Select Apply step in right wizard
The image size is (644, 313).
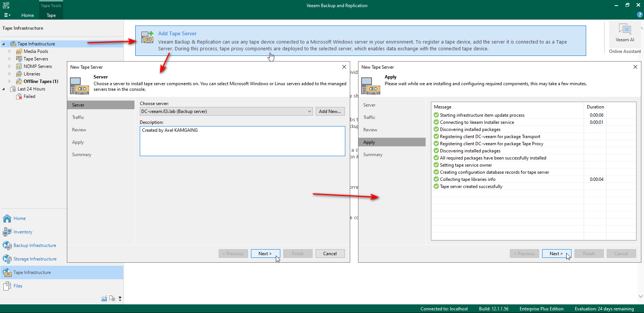pos(392,142)
